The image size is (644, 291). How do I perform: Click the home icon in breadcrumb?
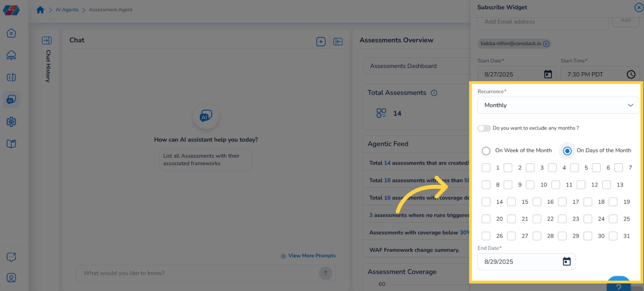point(40,10)
